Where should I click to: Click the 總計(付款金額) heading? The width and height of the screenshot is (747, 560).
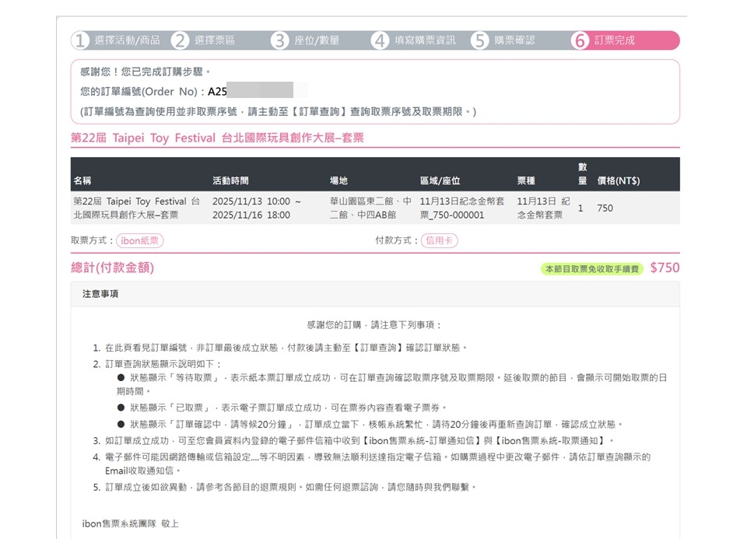tap(112, 268)
